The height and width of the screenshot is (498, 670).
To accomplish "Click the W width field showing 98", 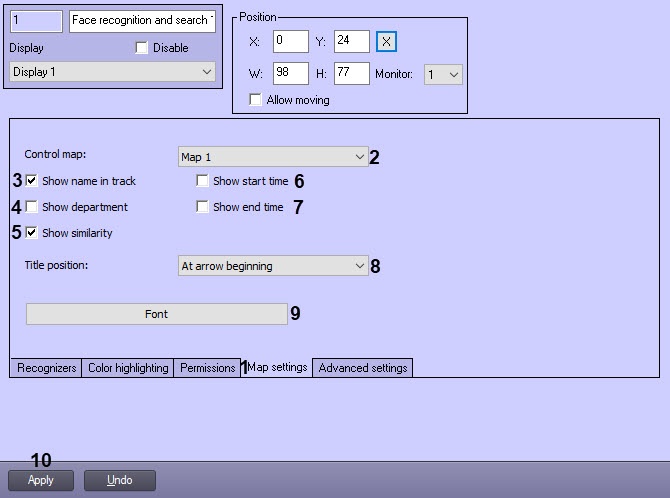I will (x=291, y=74).
